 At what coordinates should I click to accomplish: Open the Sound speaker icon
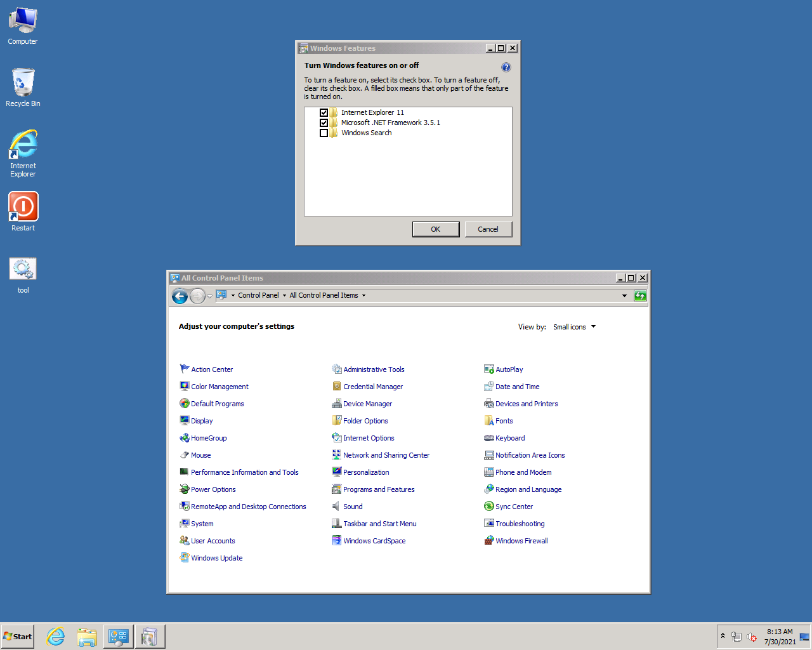click(337, 507)
